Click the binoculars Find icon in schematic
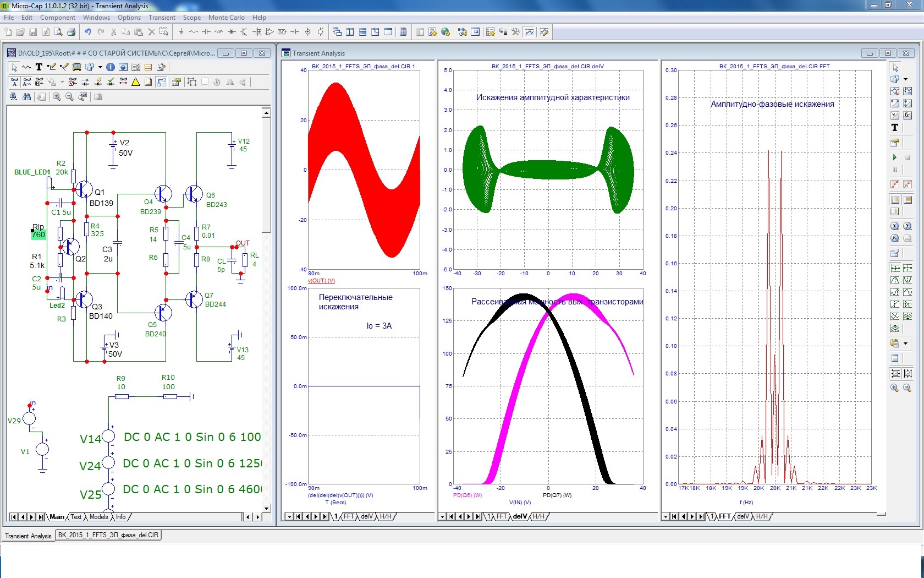Screen dimensions: 924x578 26,97
